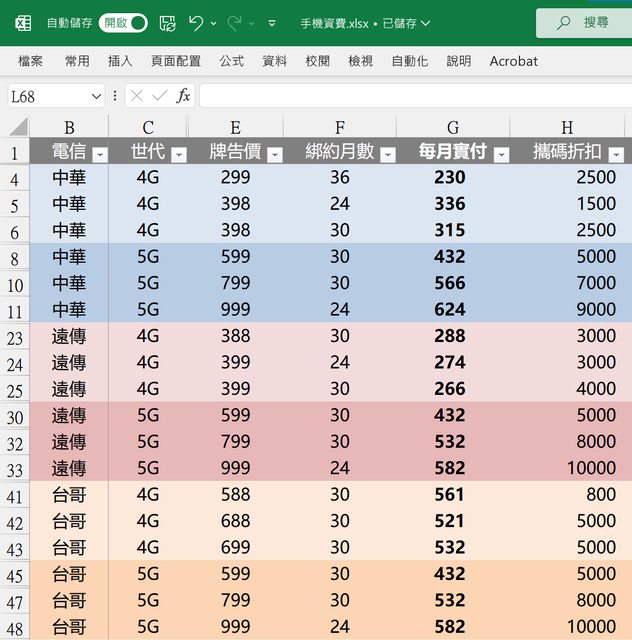Open the 綁約月數 filter dropdown

387,154
